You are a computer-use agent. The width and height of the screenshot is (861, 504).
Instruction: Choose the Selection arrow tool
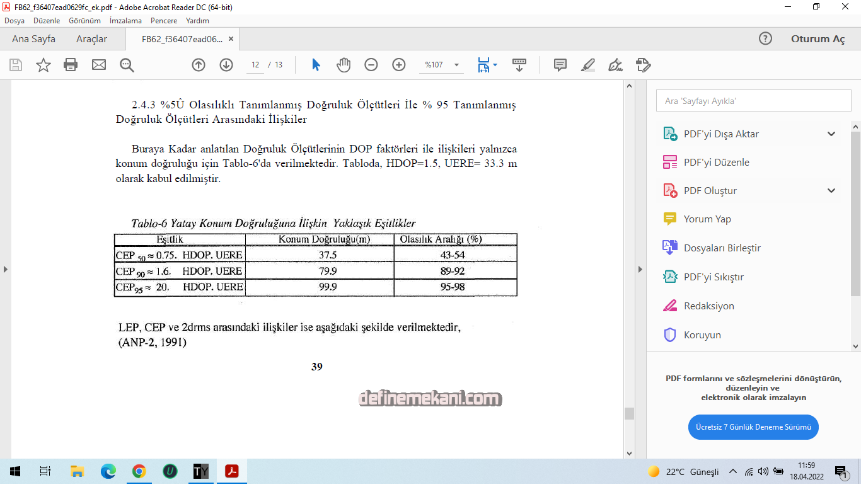pos(316,65)
